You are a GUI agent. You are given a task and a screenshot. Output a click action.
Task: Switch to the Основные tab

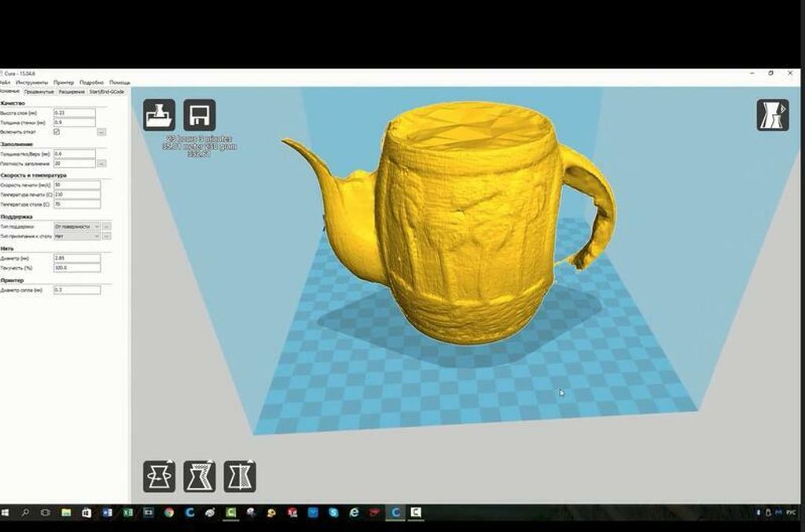click(9, 91)
